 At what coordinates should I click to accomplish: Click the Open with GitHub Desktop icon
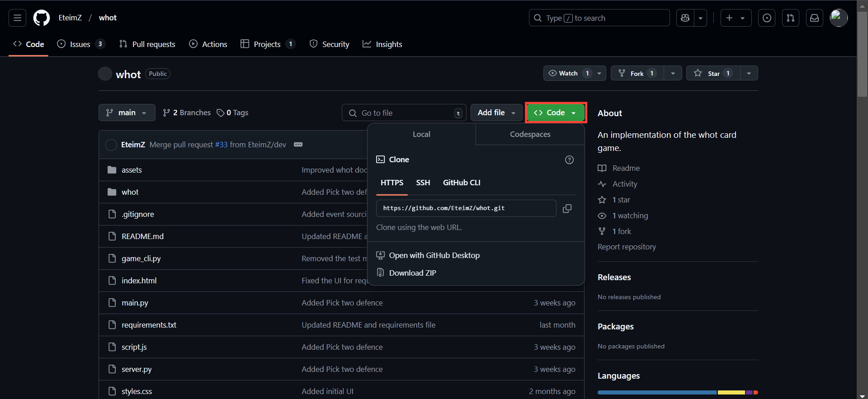(x=381, y=255)
